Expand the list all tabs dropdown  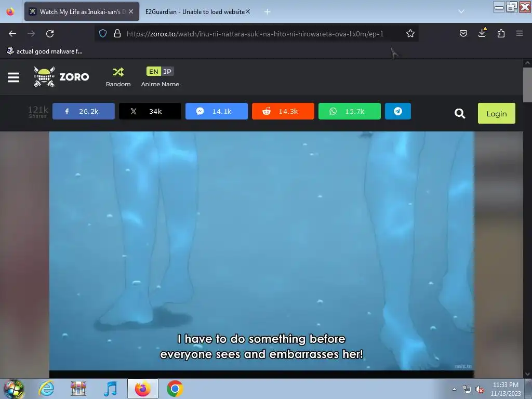pyautogui.click(x=461, y=11)
